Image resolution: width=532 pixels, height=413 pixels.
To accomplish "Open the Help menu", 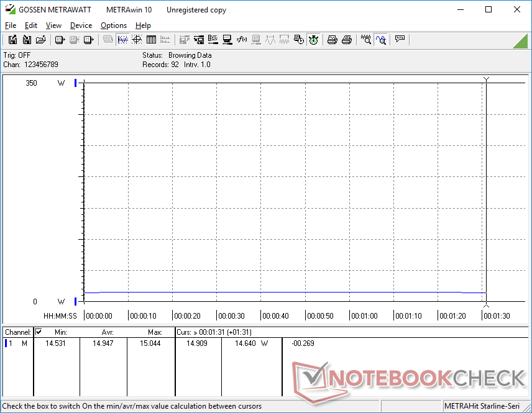I will [143, 25].
